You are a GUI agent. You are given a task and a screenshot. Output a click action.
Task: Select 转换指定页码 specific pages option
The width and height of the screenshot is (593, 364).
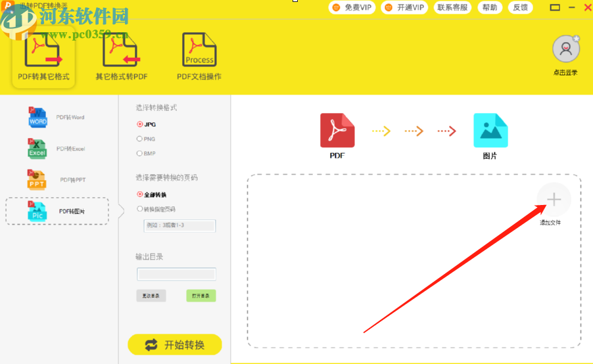click(x=156, y=209)
